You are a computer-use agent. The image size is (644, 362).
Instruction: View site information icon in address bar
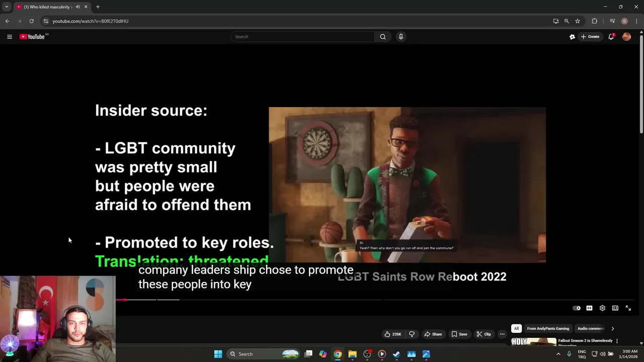45,21
